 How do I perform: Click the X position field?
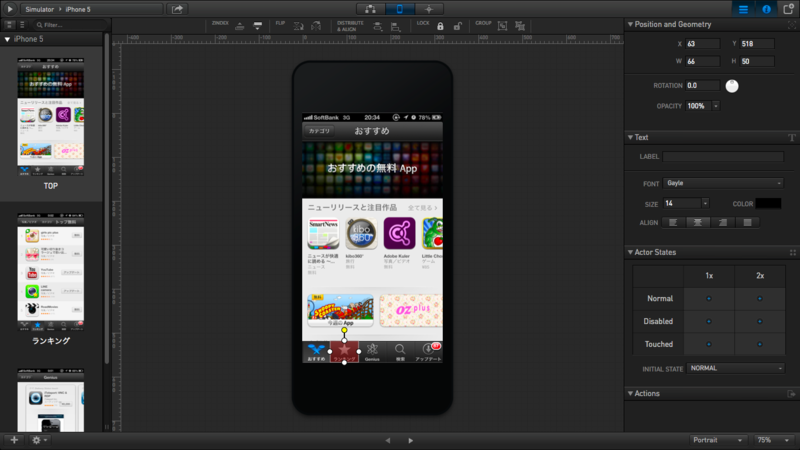[703, 44]
